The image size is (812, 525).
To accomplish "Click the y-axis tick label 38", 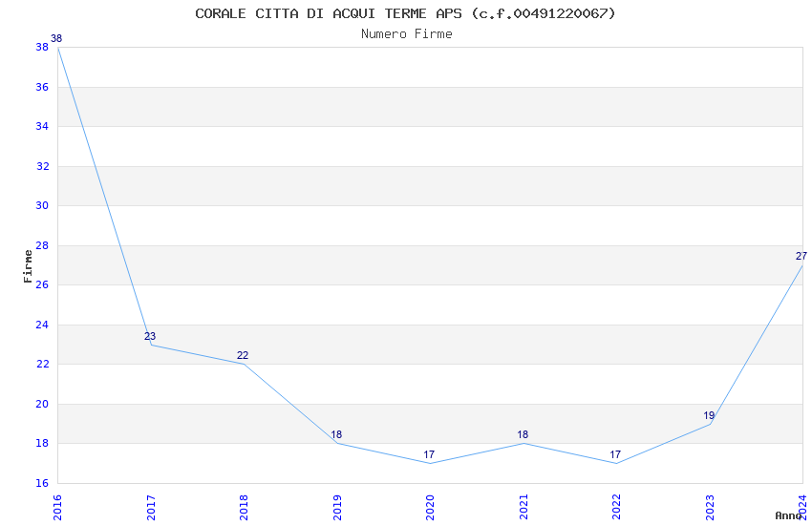I will pyautogui.click(x=42, y=47).
